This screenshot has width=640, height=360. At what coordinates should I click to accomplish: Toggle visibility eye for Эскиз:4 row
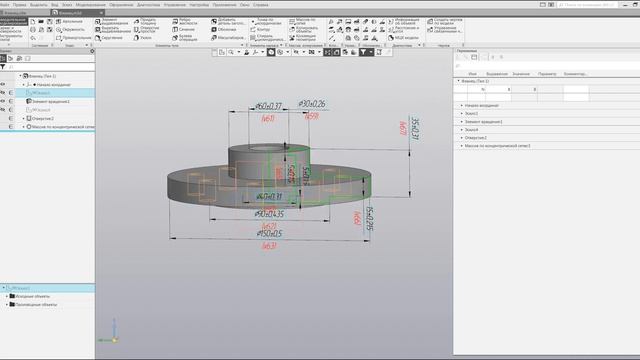coord(3,110)
